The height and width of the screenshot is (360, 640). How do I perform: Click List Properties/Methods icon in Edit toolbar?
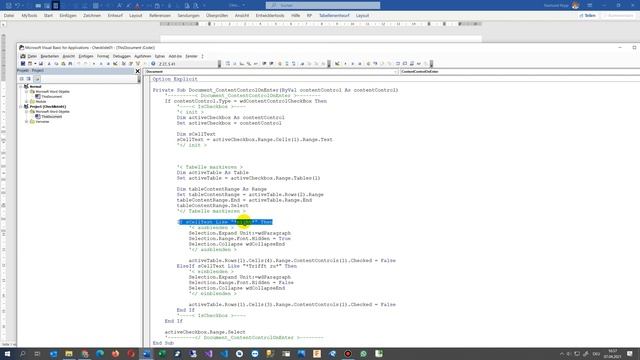click(x=227, y=64)
